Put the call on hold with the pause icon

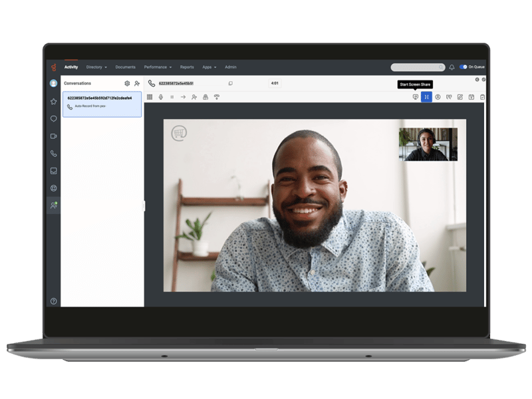point(172,97)
